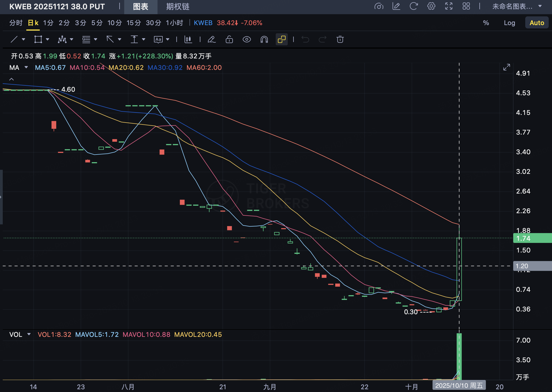Switch to the 期权链 tab
This screenshot has height=392, width=552.
point(178,7)
